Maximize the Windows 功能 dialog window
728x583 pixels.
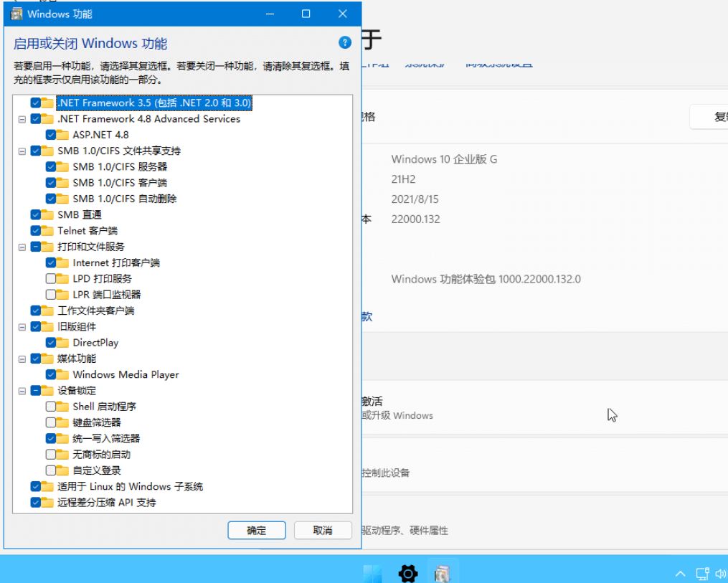tap(306, 14)
